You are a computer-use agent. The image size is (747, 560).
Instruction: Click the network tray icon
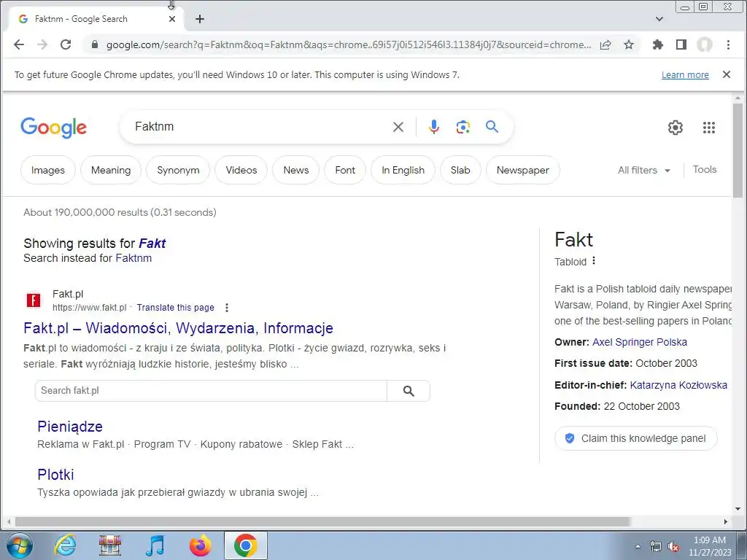[656, 547]
